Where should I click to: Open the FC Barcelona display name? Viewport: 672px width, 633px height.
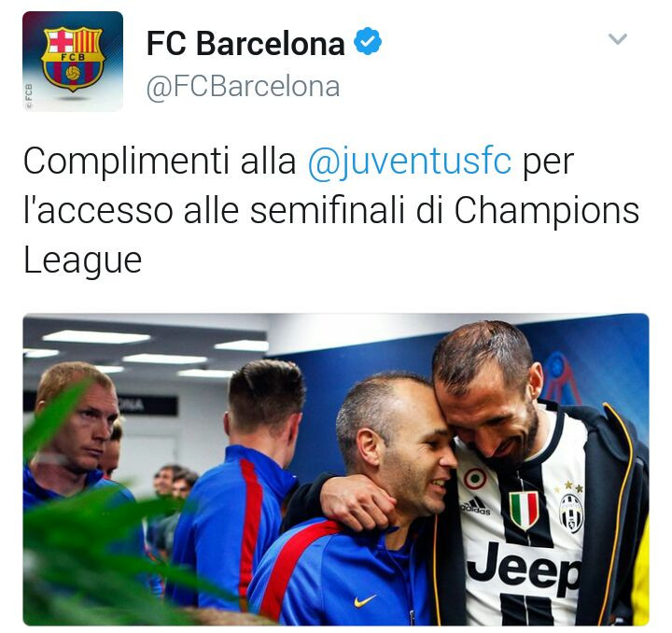245,43
